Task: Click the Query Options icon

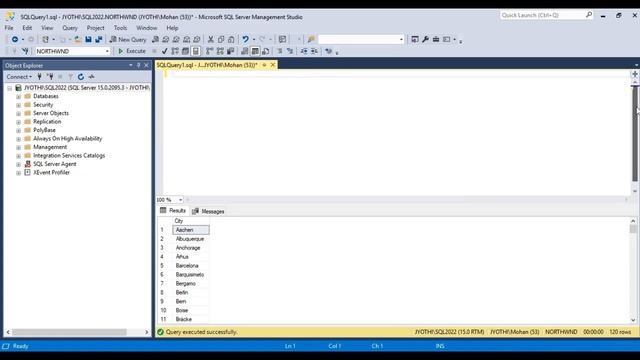Action: 185,51
